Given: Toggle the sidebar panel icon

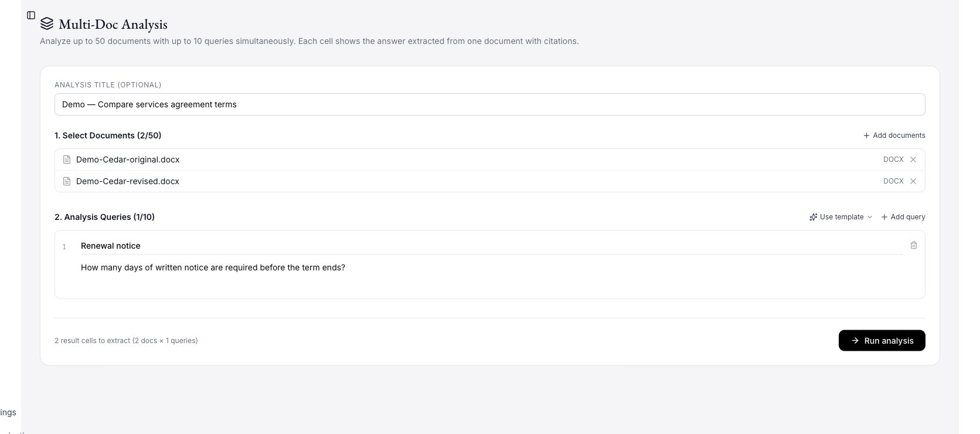Looking at the screenshot, I should (31, 15).
